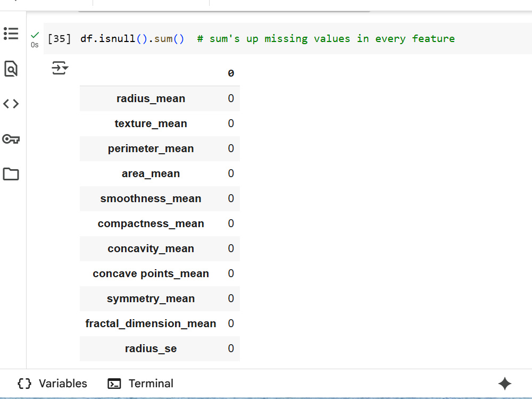This screenshot has height=399, width=532.
Task: Select the area_mean row label
Action: pos(151,173)
